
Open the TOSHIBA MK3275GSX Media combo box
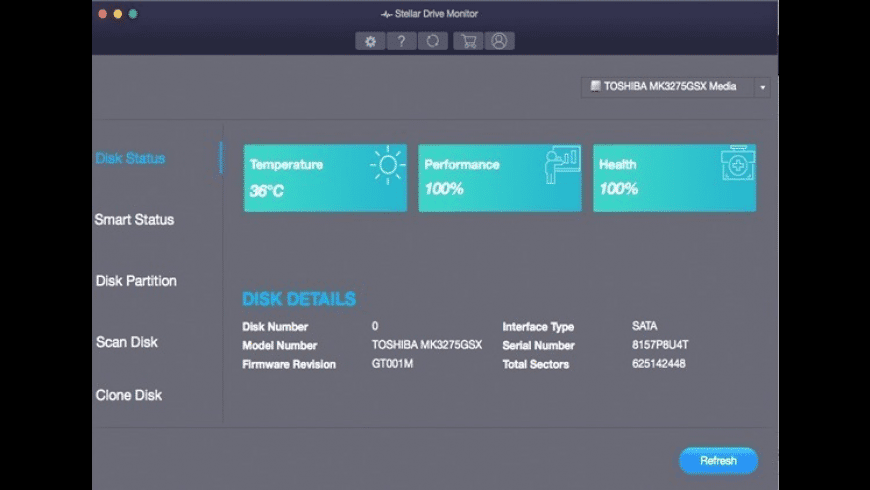tap(675, 87)
